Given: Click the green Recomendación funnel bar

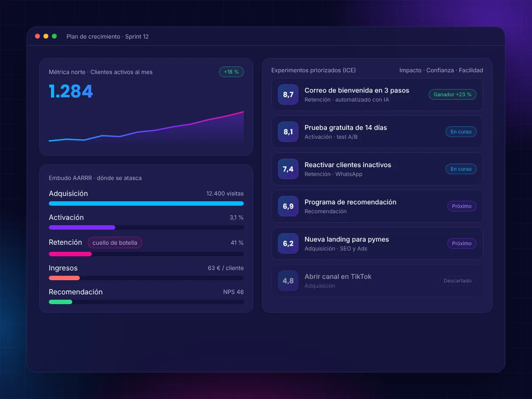Looking at the screenshot, I should [x=146, y=302].
